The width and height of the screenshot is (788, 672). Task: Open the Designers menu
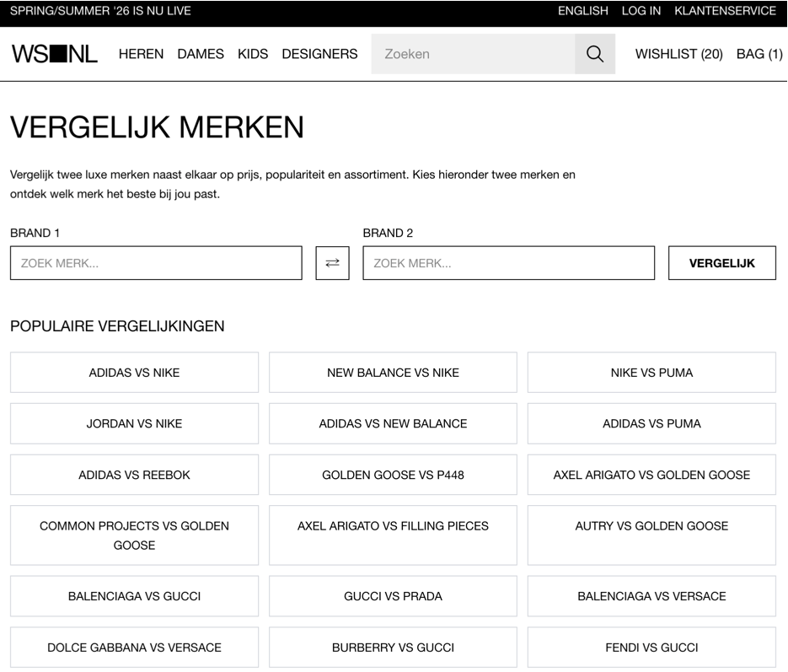click(319, 54)
